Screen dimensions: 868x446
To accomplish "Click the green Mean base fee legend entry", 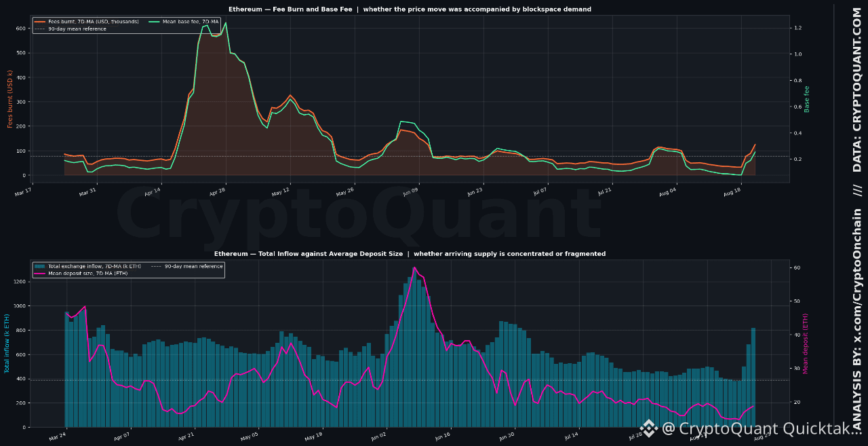I will 183,22.
